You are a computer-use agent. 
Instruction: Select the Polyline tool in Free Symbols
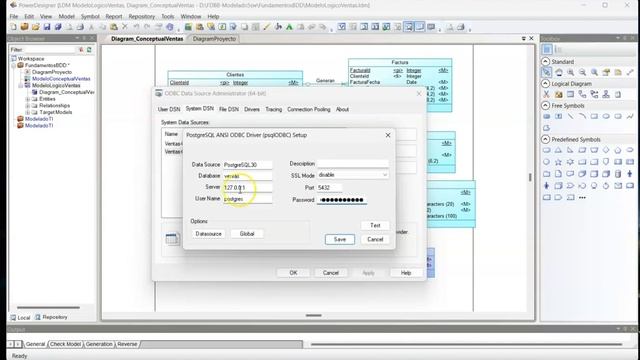tap(630, 116)
